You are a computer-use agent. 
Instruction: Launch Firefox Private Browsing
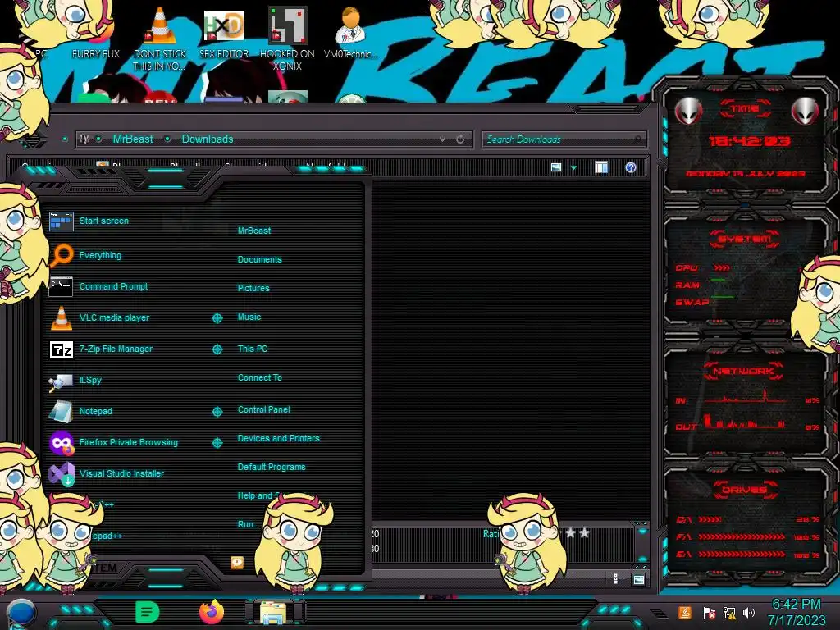113,442
